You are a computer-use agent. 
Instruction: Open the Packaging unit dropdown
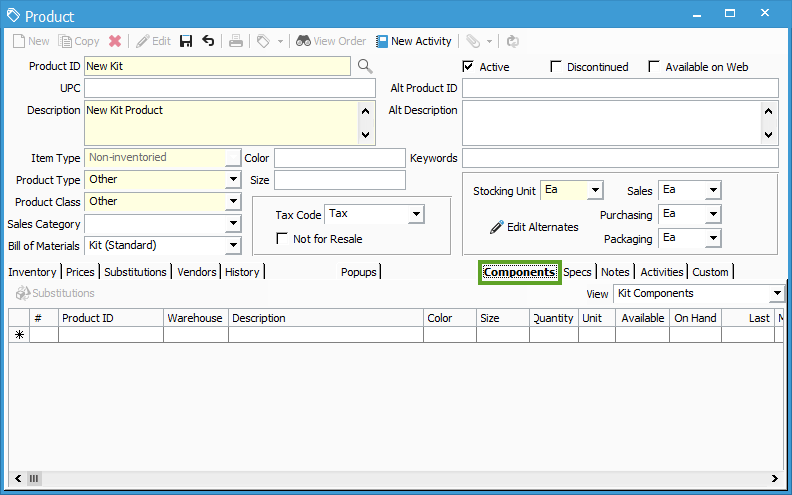click(x=713, y=238)
